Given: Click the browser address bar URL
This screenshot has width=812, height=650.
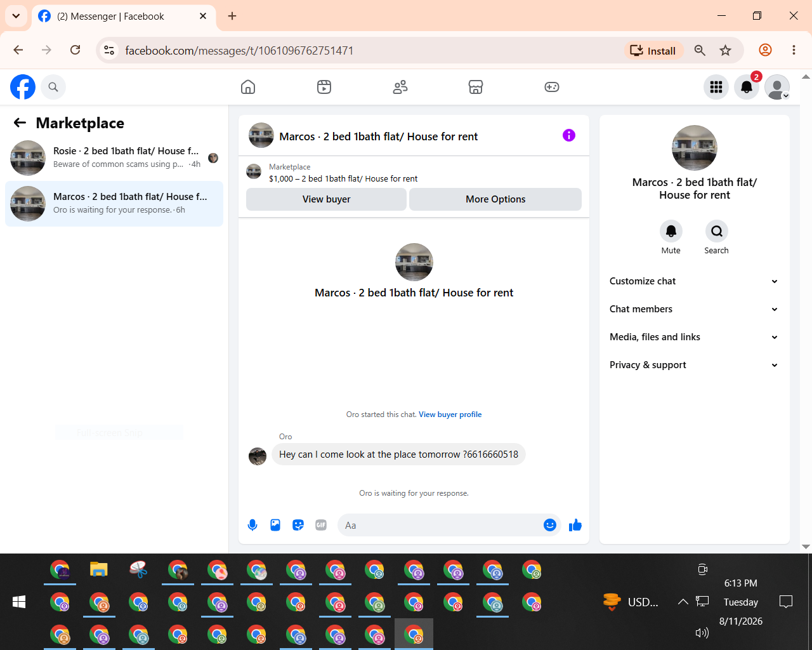Looking at the screenshot, I should (x=239, y=51).
